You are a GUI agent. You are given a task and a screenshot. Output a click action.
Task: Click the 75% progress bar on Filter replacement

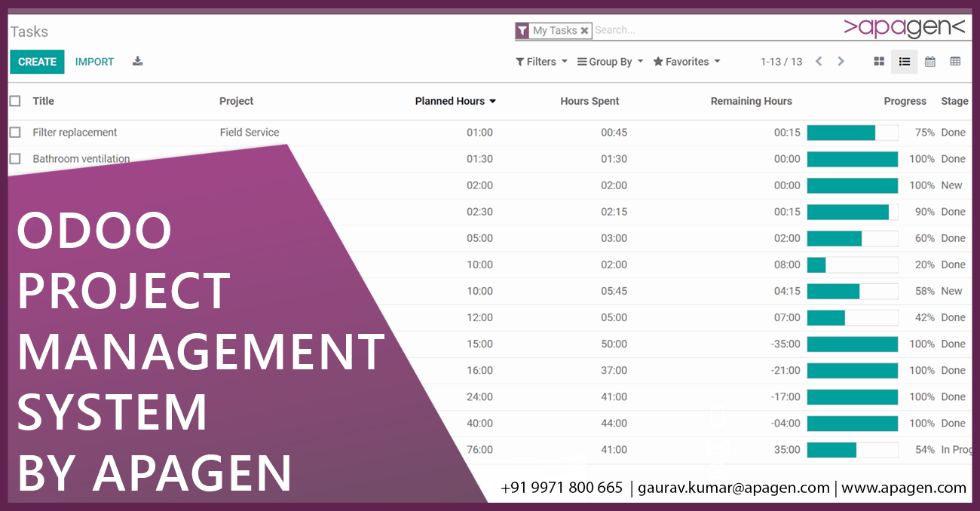852,132
